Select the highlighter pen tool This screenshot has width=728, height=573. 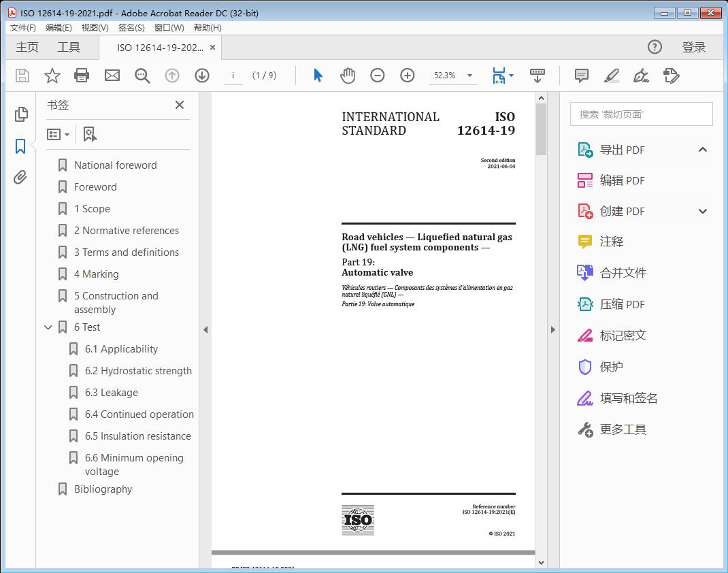[x=611, y=76]
